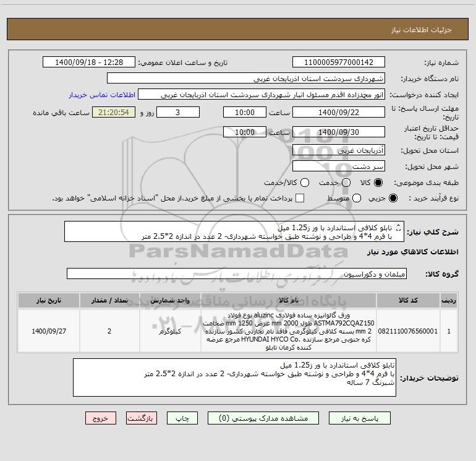The height and width of the screenshot is (461, 476).
Task: Click the request creator name field
Action: pos(261,94)
